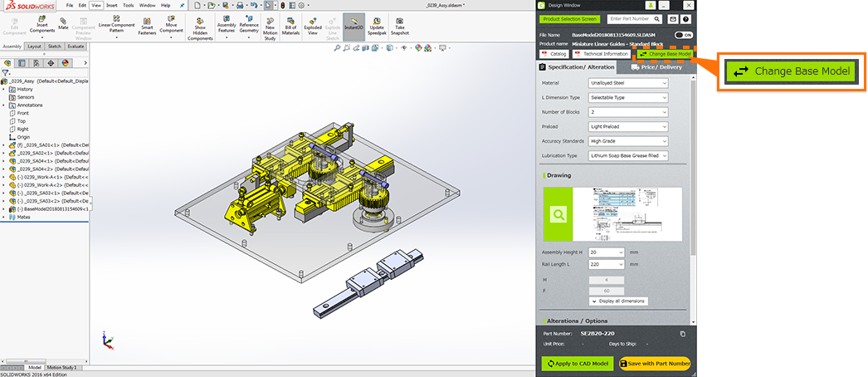Create an Exploded View
Viewport: 868px width, 377px height.
click(313, 26)
